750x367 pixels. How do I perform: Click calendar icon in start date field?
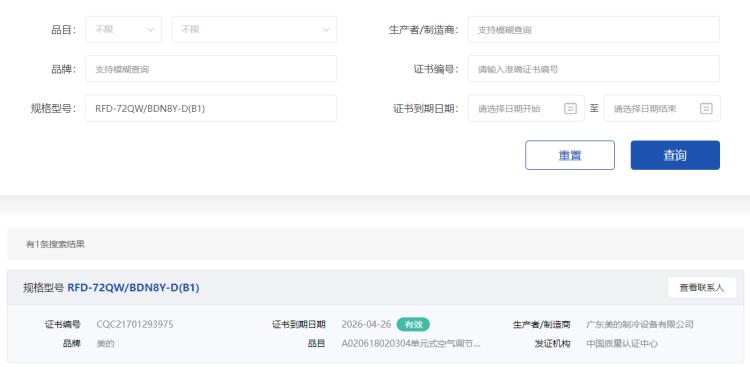(x=570, y=109)
